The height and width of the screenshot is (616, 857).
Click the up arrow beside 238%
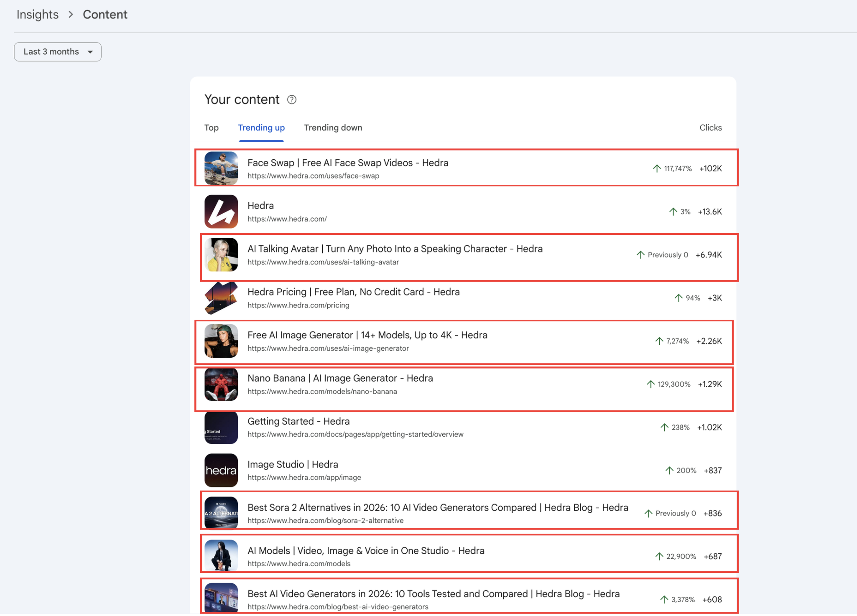[x=664, y=428]
